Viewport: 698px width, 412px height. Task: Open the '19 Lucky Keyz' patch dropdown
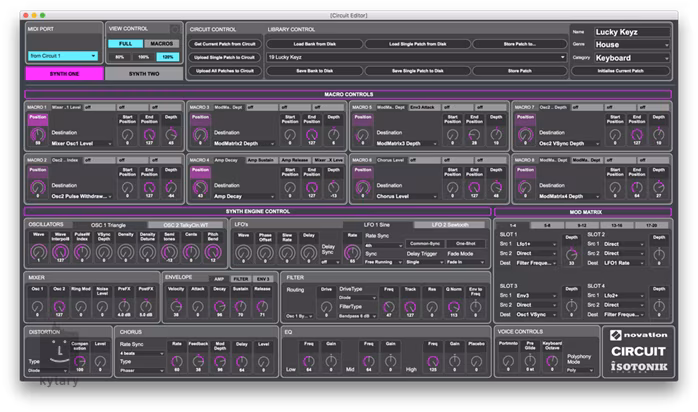(x=416, y=57)
